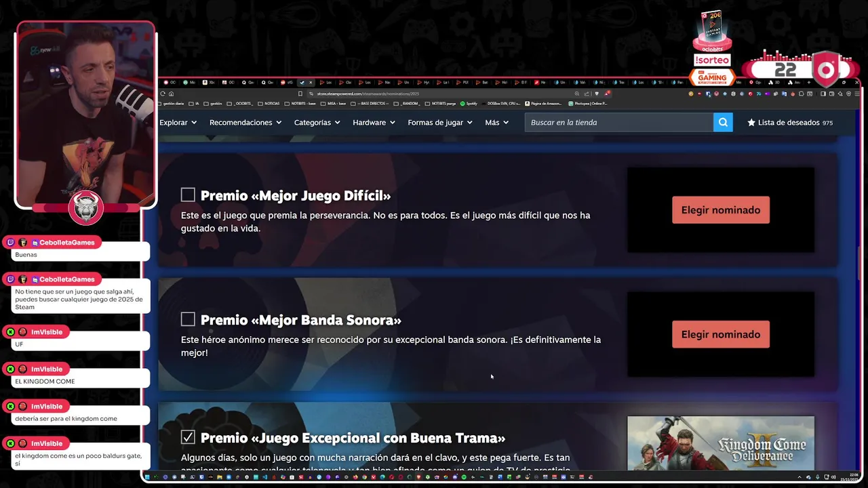Click the Kingdom Come Deliverance II thumbnail
868x488 pixels.
point(721,443)
